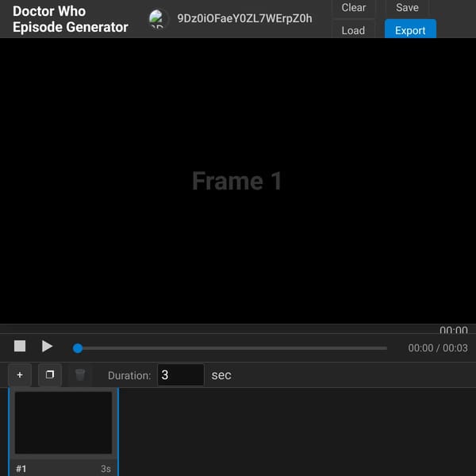This screenshot has height=476, width=476.
Task: Start playback with the Play triangle
Action: point(47,346)
